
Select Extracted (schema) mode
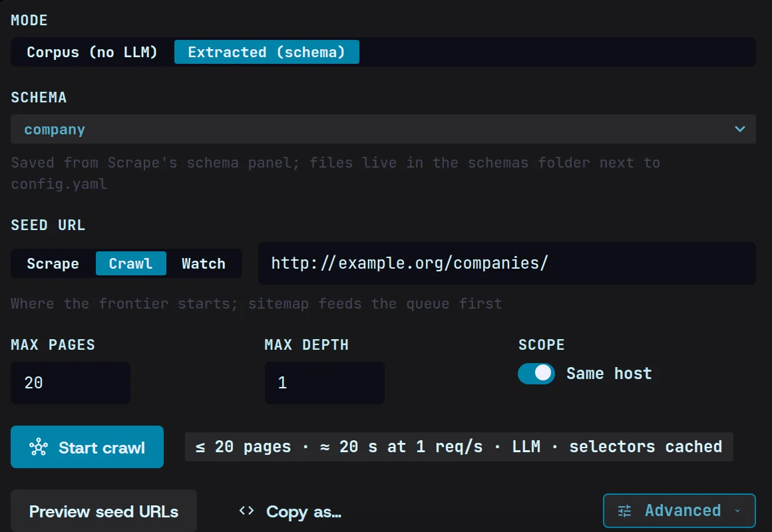266,52
